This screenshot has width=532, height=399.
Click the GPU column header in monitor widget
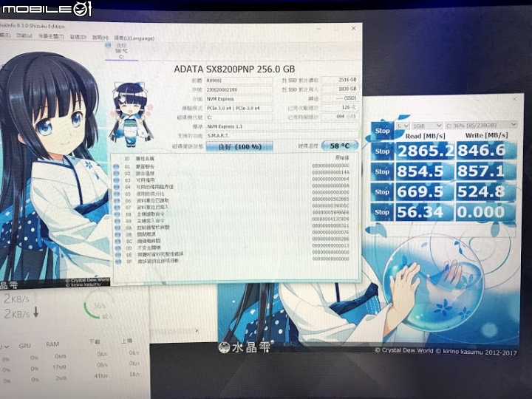point(25,346)
